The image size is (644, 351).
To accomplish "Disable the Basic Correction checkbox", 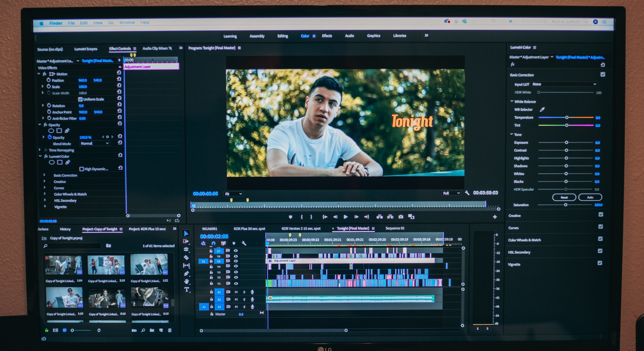I will (x=603, y=74).
